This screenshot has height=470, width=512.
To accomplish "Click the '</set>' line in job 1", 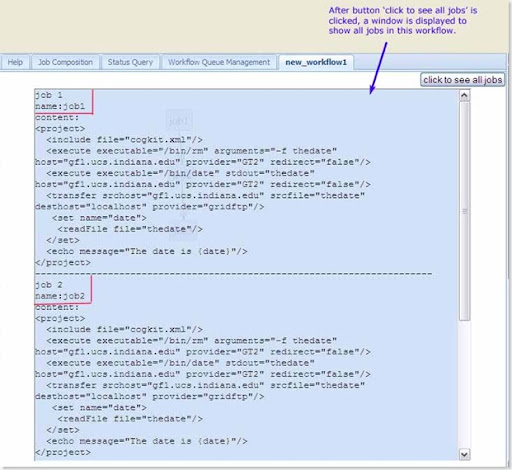I will coord(63,241).
